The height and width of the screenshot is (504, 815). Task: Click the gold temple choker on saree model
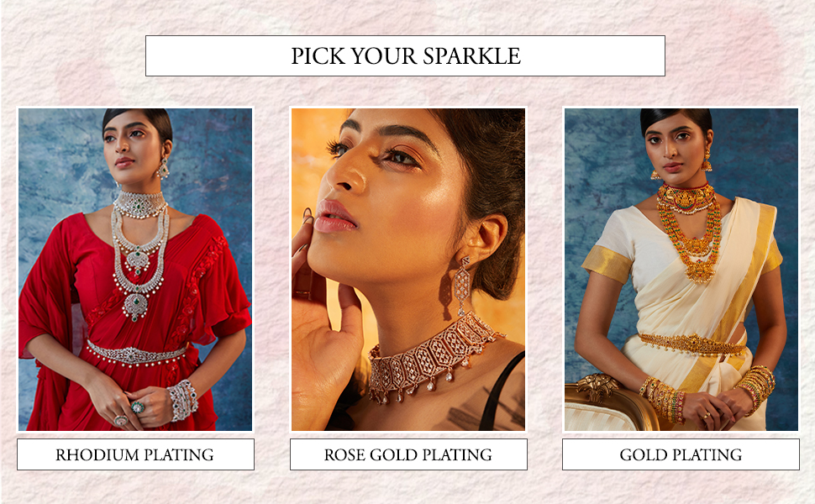coord(687,197)
